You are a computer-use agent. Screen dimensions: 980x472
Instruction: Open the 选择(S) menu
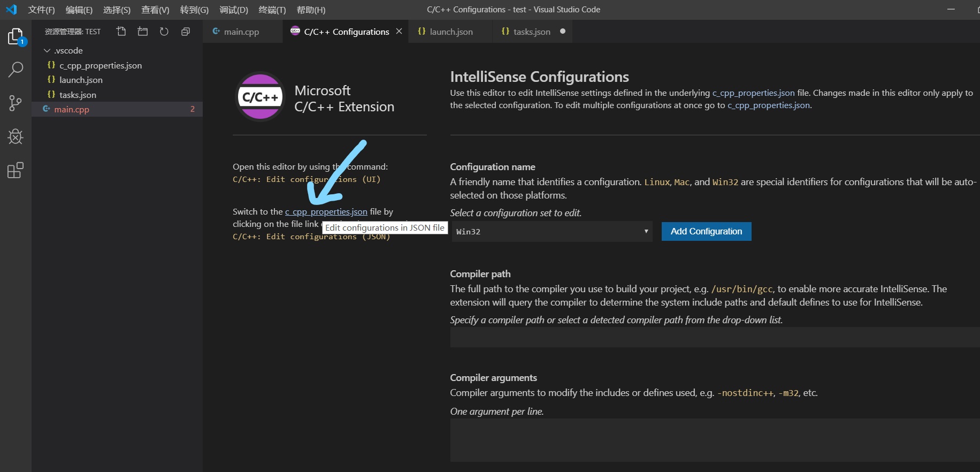point(117,10)
